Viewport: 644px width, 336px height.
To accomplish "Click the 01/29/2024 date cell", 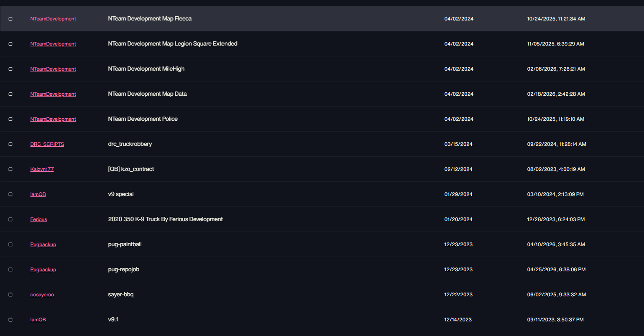I will (x=458, y=194).
